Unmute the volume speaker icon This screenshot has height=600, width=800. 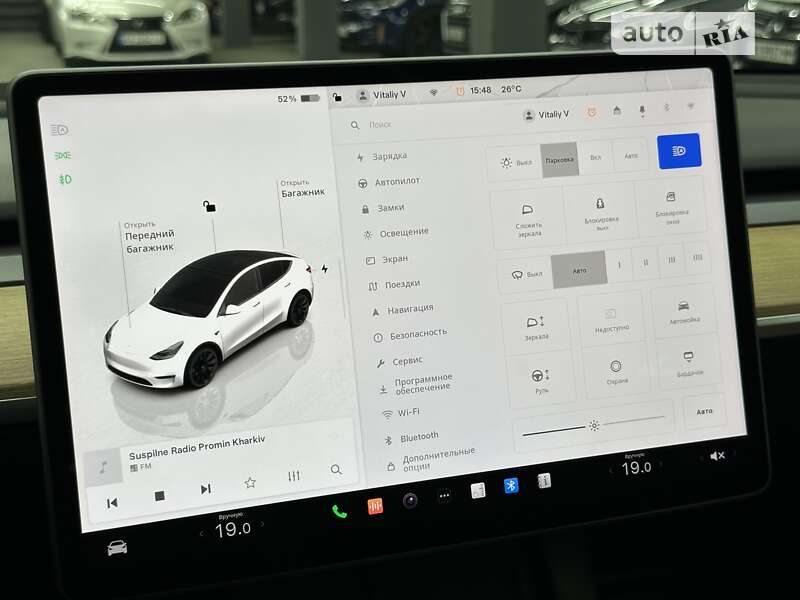click(717, 456)
